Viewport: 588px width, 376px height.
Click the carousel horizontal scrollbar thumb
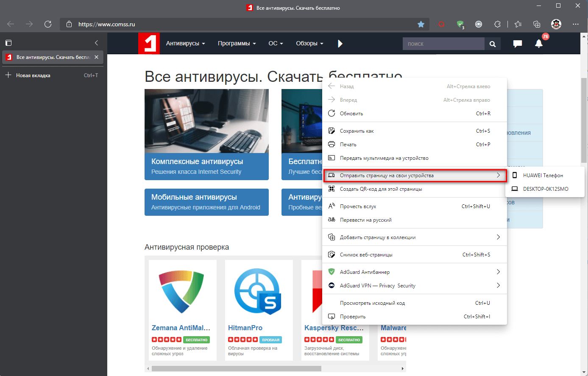[236, 368]
